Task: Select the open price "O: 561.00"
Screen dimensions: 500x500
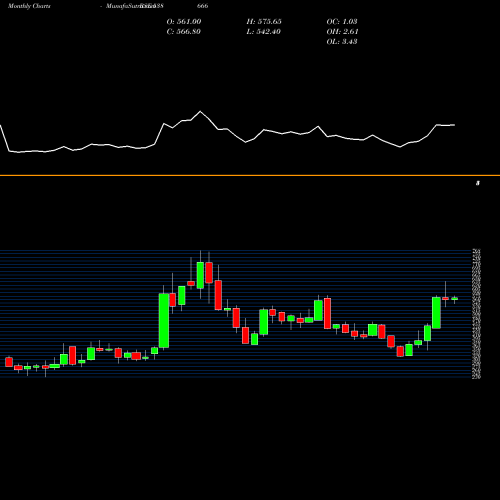Action: [184, 21]
